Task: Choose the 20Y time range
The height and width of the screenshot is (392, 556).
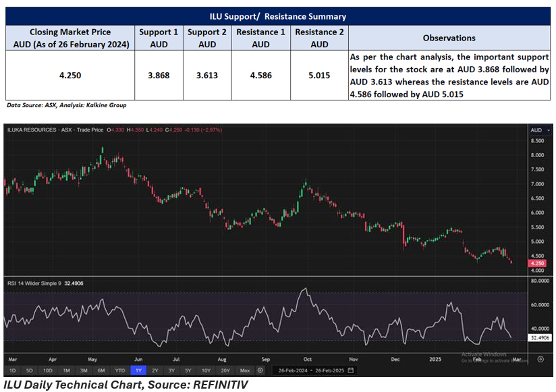Action: coord(225,370)
